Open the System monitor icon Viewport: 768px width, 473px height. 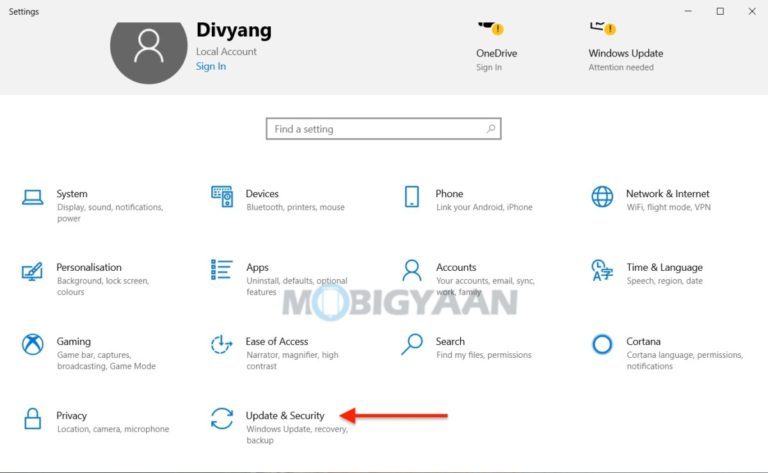pyautogui.click(x=33, y=198)
